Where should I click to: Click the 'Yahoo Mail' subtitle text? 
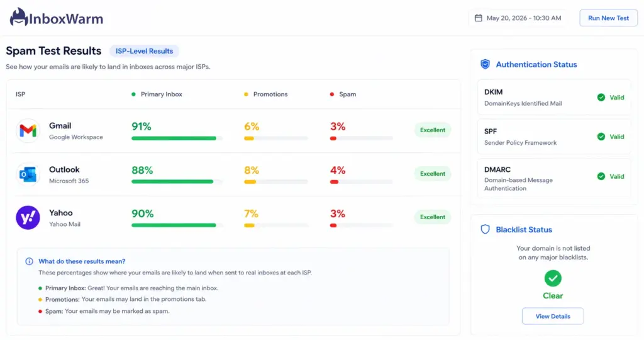pos(65,224)
